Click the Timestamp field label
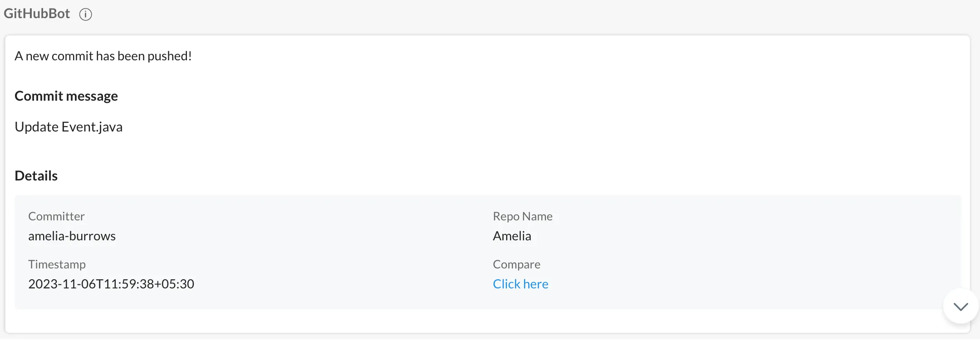Screen dimensions: 980x341 (57, 264)
